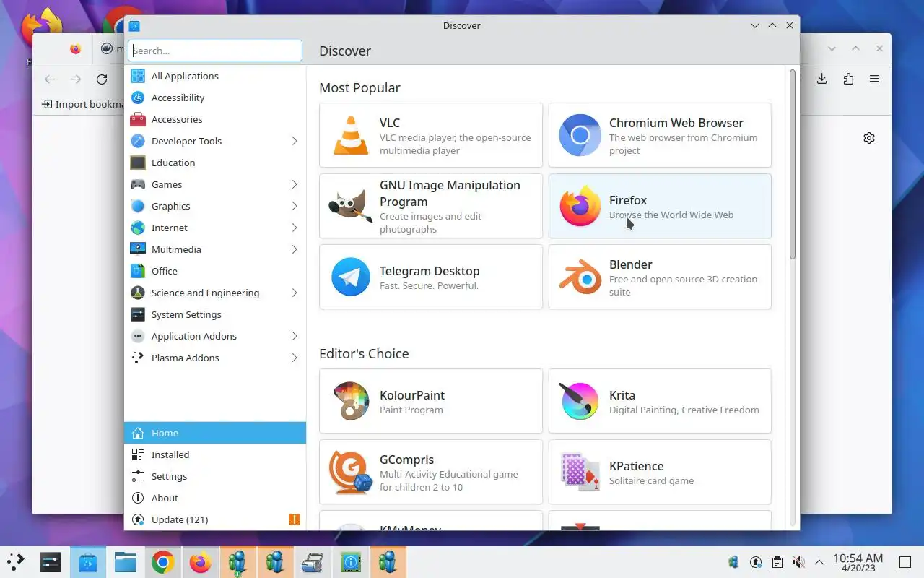This screenshot has width=924, height=578.
Task: Launch Google Chrome from the taskbar
Action: pos(162,562)
